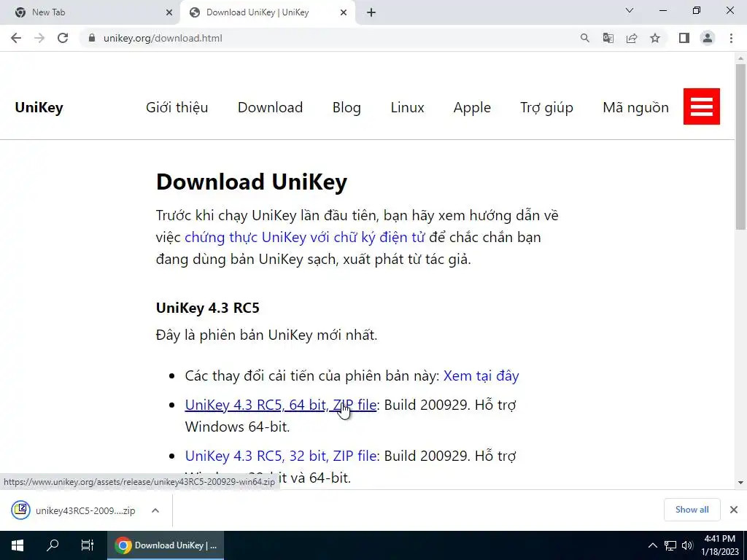Open the Linux menu item
747x560 pixels.
point(407,108)
